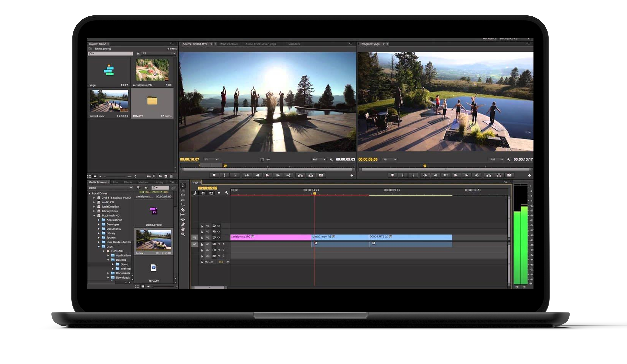Select the Rolling Edit tool
This screenshot has width=627, height=364.
click(183, 200)
